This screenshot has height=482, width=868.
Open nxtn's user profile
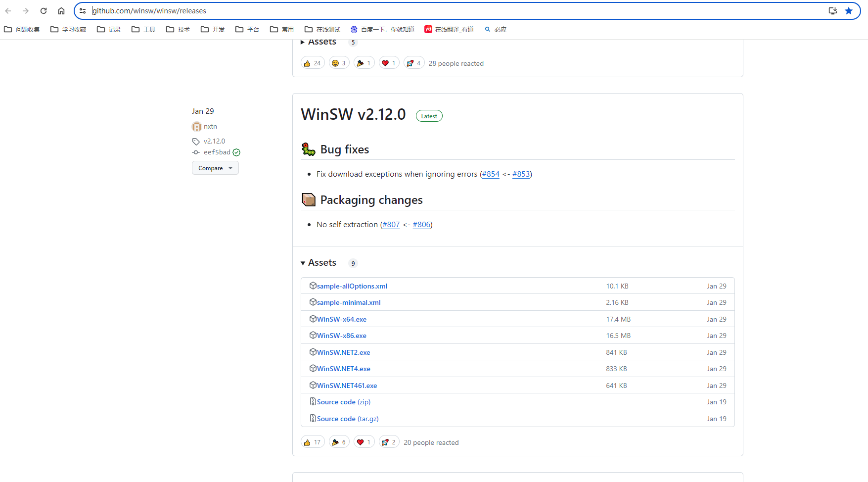click(x=210, y=127)
